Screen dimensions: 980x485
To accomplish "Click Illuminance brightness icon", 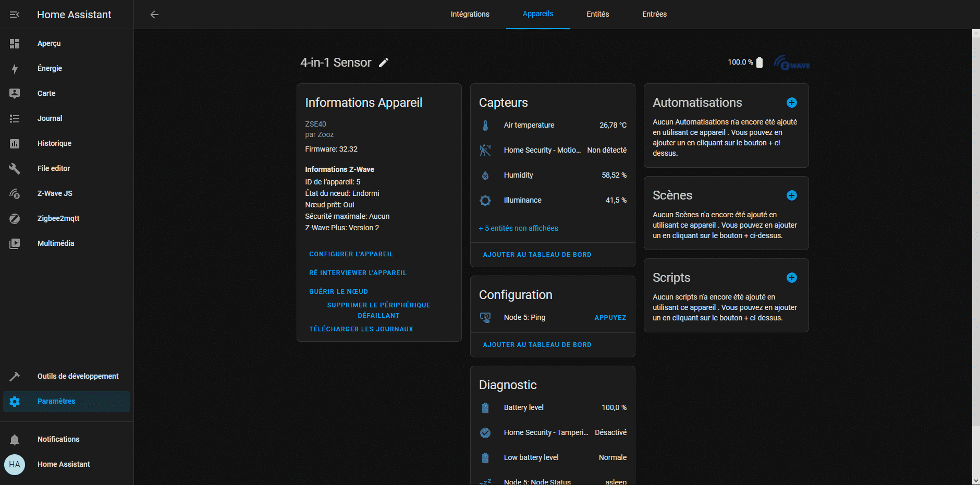I will pos(485,201).
